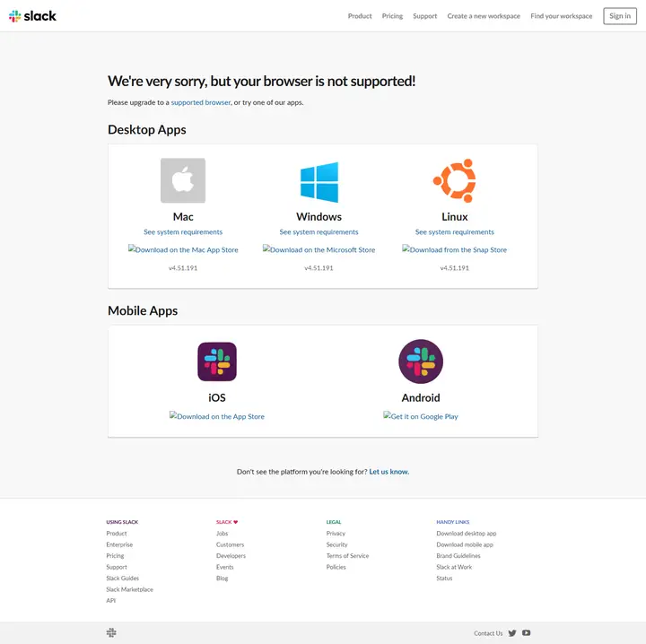Download on the App Store for iOS
Screen dimensions: 646x644
pos(217,416)
